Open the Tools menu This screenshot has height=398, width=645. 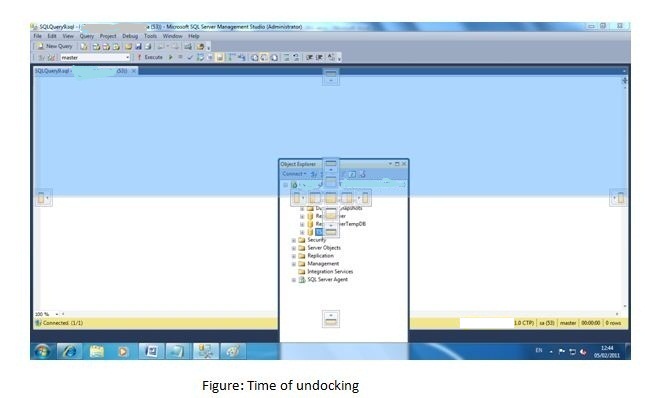click(x=150, y=36)
